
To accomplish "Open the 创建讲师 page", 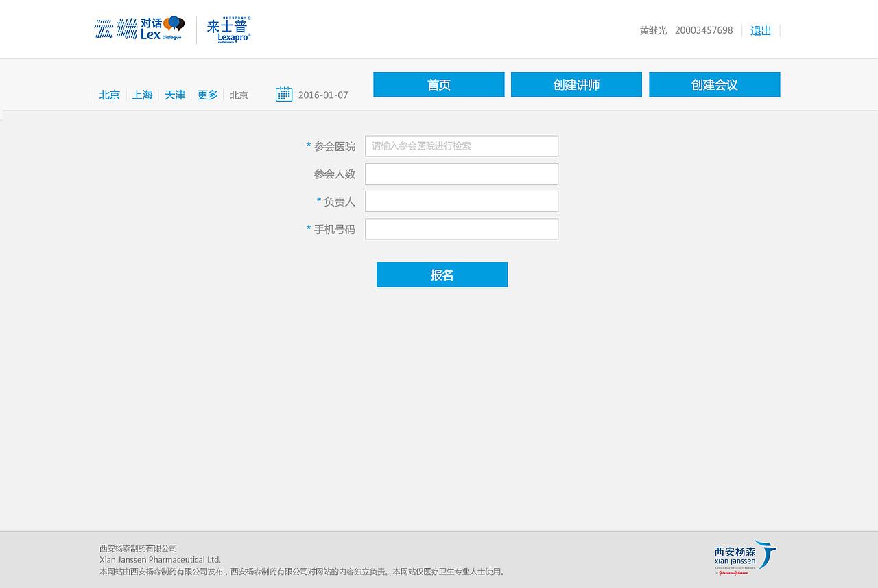I will tap(576, 84).
